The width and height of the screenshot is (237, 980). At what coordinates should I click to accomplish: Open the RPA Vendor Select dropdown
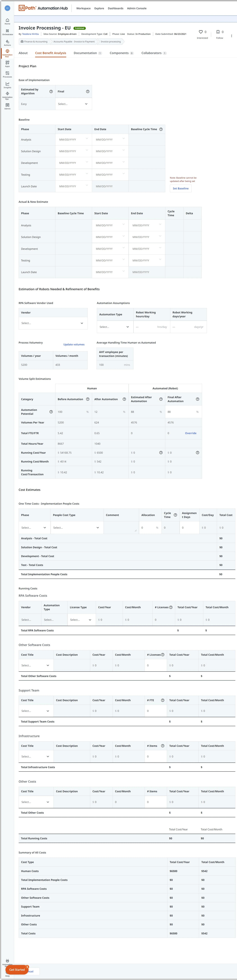pos(53,323)
